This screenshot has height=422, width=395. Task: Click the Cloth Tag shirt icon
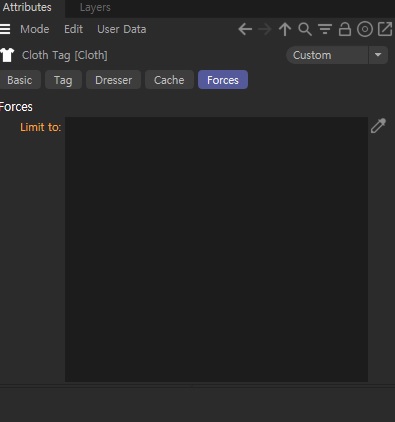7,55
